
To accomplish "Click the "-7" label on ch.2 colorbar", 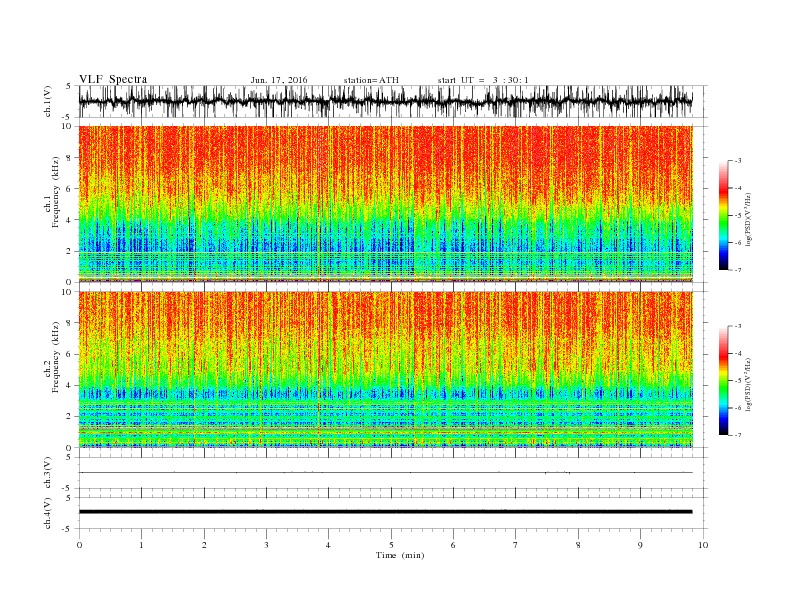I will pyautogui.click(x=738, y=435).
